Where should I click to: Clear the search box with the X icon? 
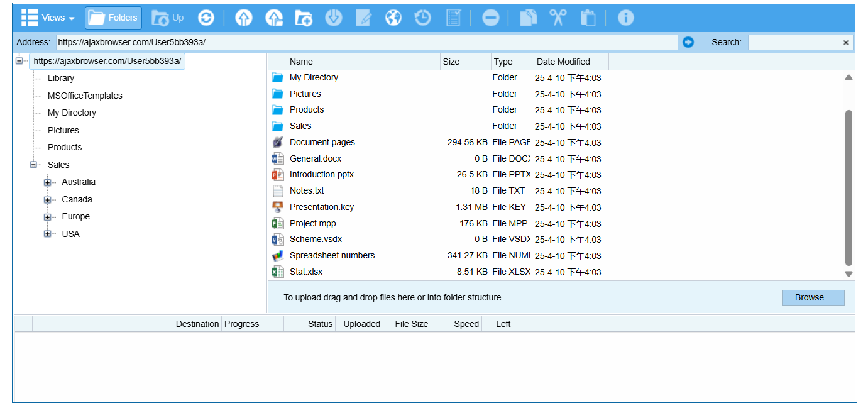pos(845,43)
